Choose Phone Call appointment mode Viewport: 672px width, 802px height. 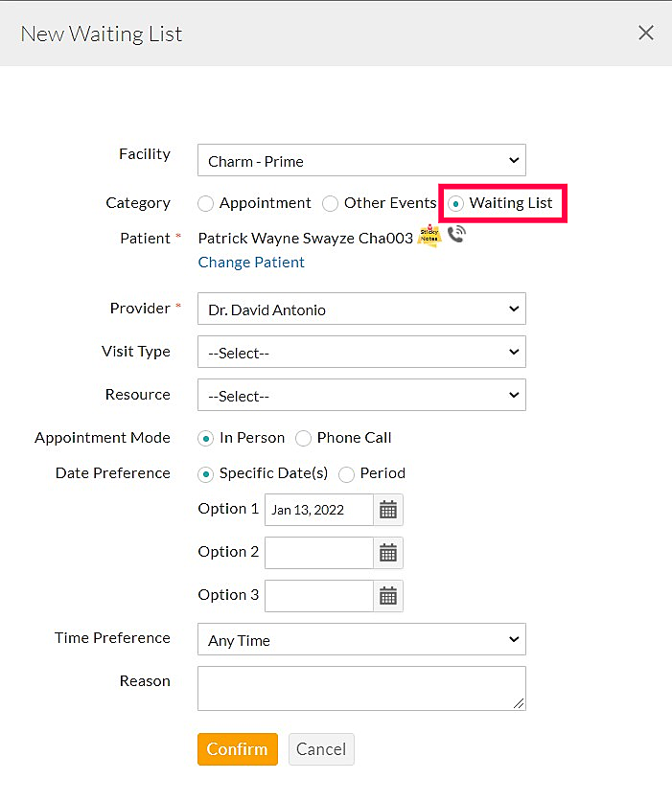click(303, 438)
